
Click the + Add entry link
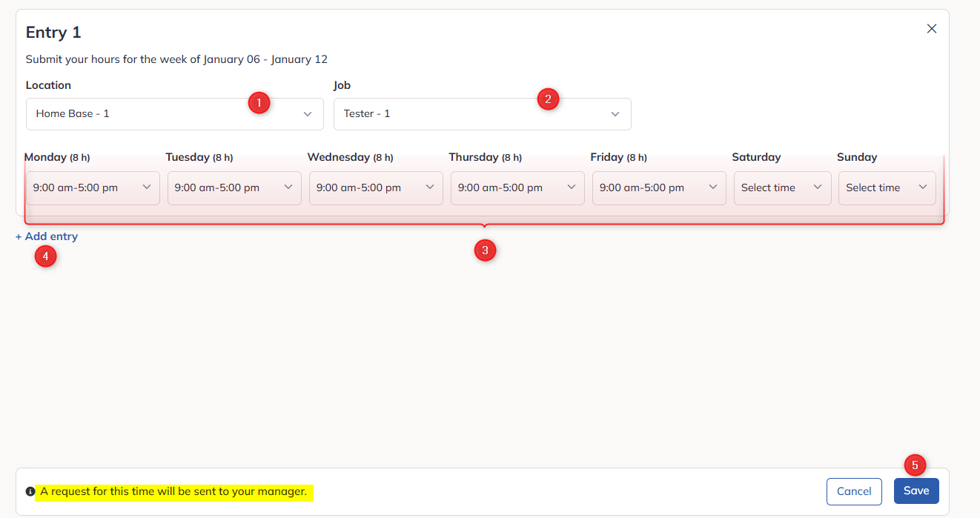tap(47, 236)
